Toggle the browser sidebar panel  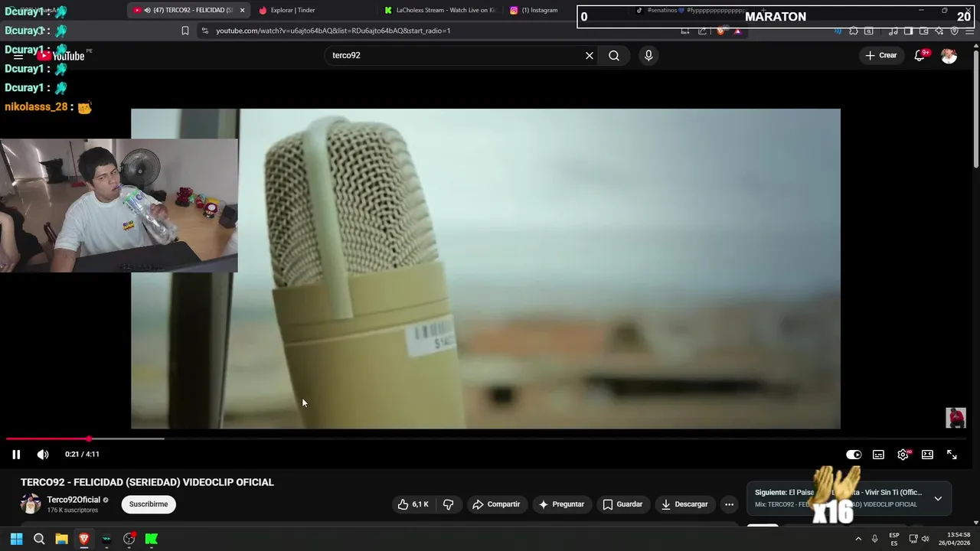pos(908,31)
